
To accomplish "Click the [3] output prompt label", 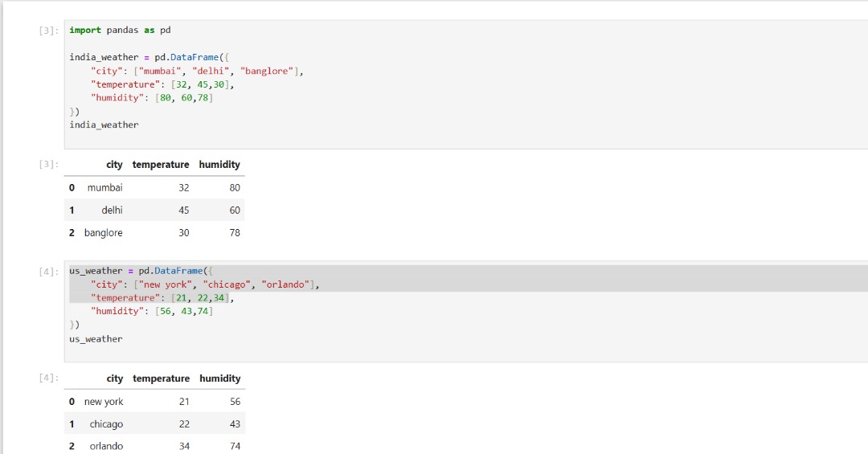I will click(x=48, y=165).
